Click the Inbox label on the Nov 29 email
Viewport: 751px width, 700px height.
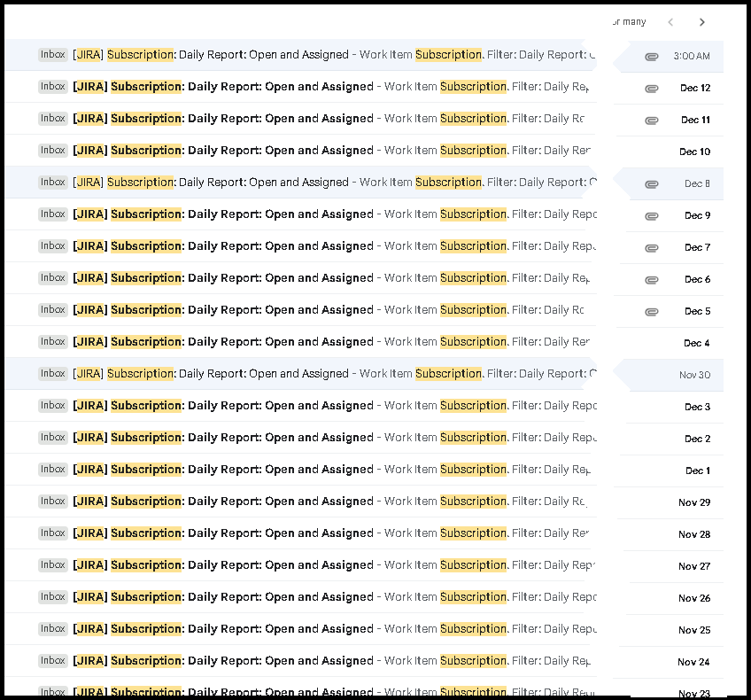point(52,502)
